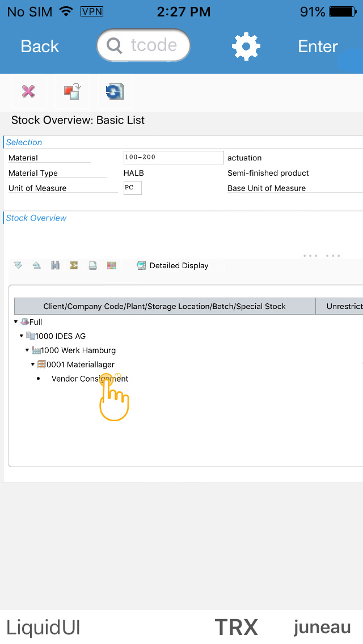Collapse the 1000 IDES AG node
363x644 pixels.
pyautogui.click(x=22, y=336)
